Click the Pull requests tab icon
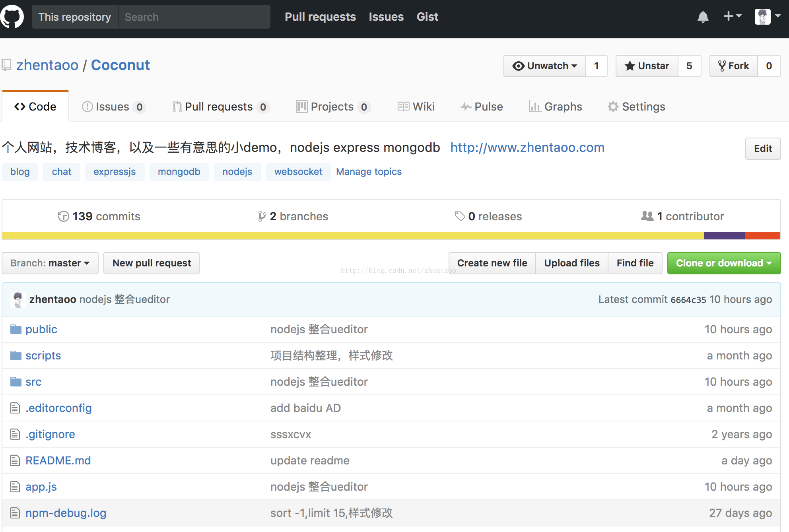The image size is (789, 532). (177, 107)
